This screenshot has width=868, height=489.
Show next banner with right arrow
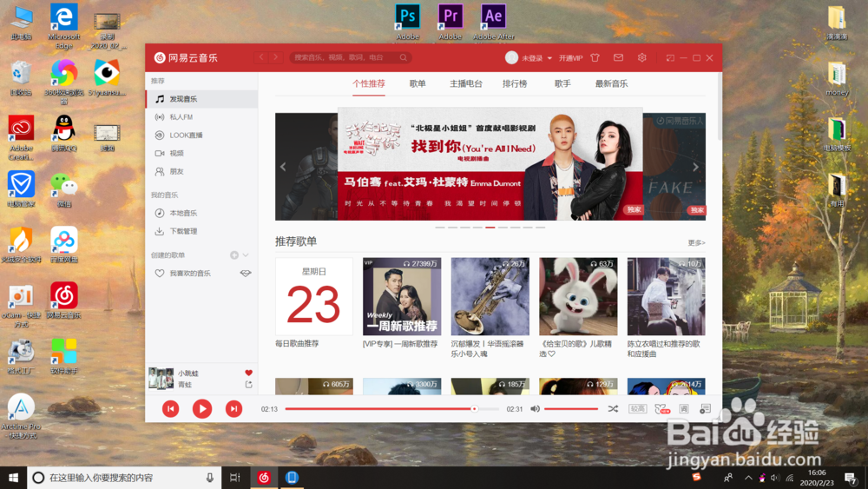pyautogui.click(x=696, y=167)
